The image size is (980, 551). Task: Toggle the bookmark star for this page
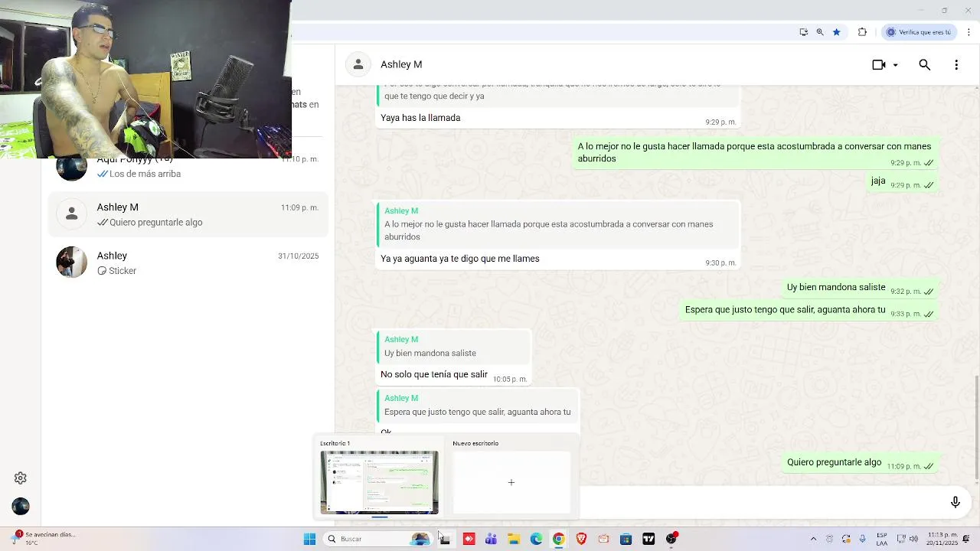[x=837, y=32]
